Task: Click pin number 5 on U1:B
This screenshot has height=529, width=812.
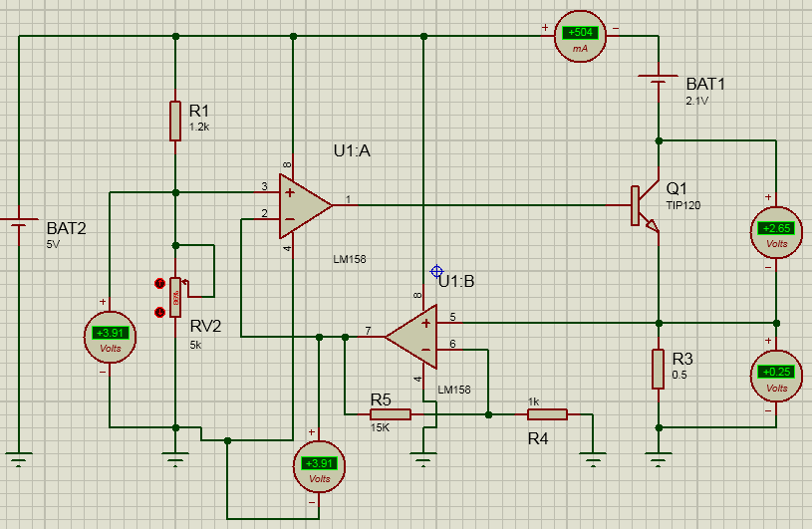Action: pos(452,317)
